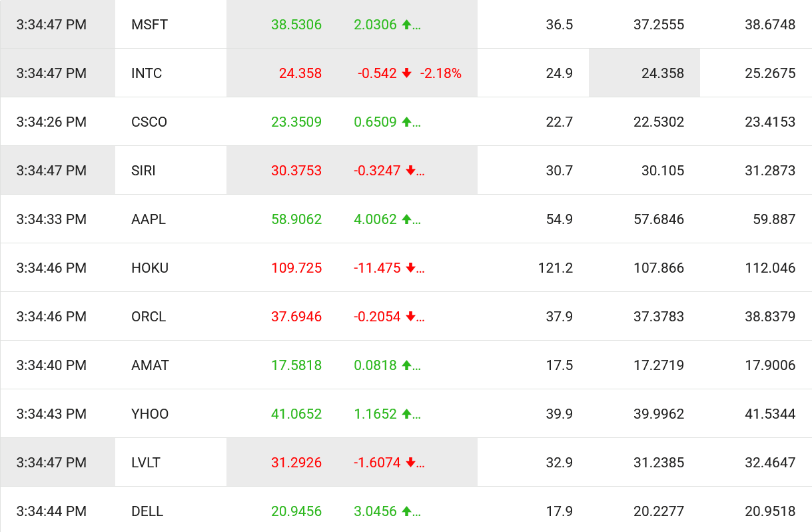Click the red down arrow in SIRI row
Viewport: 812px width, 532px height.
411,171
